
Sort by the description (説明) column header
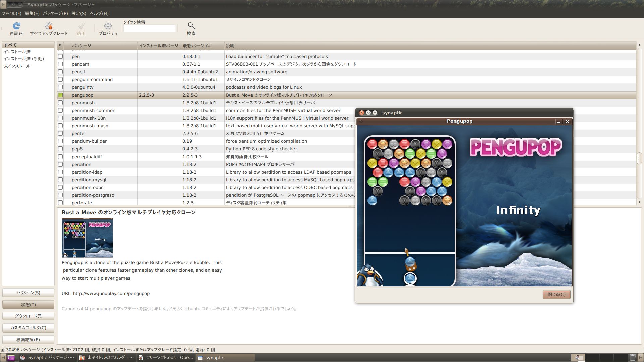click(x=430, y=46)
